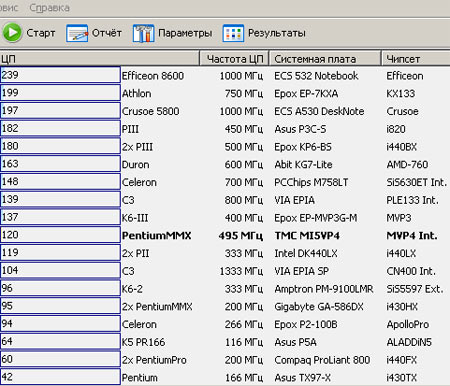Select the K6-III entry
Image resolution: width=450 pixels, height=386 pixels.
[135, 218]
